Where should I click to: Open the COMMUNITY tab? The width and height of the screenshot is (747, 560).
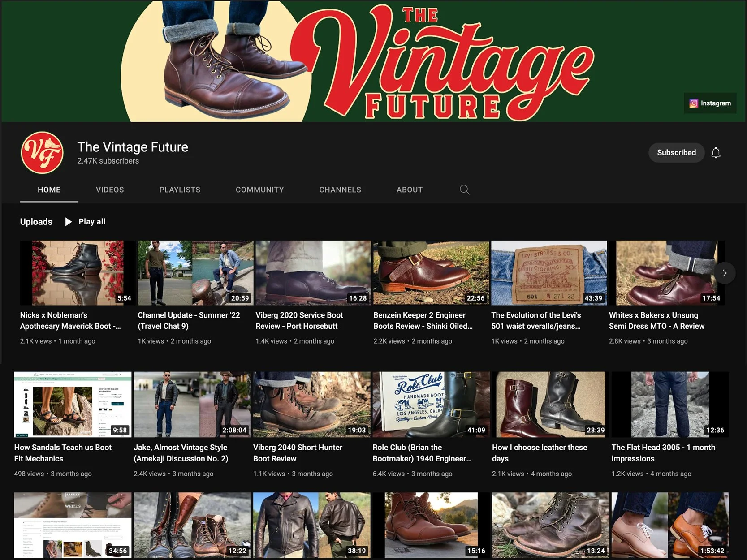[x=259, y=190]
